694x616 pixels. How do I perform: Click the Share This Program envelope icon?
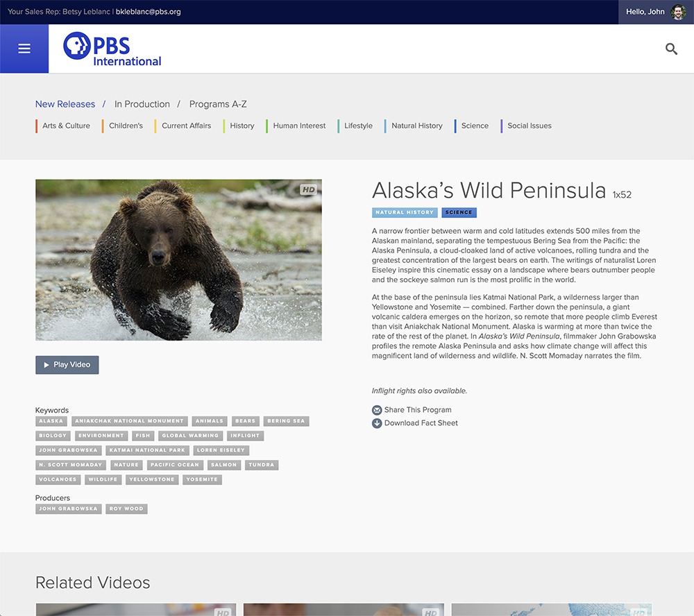tap(377, 410)
